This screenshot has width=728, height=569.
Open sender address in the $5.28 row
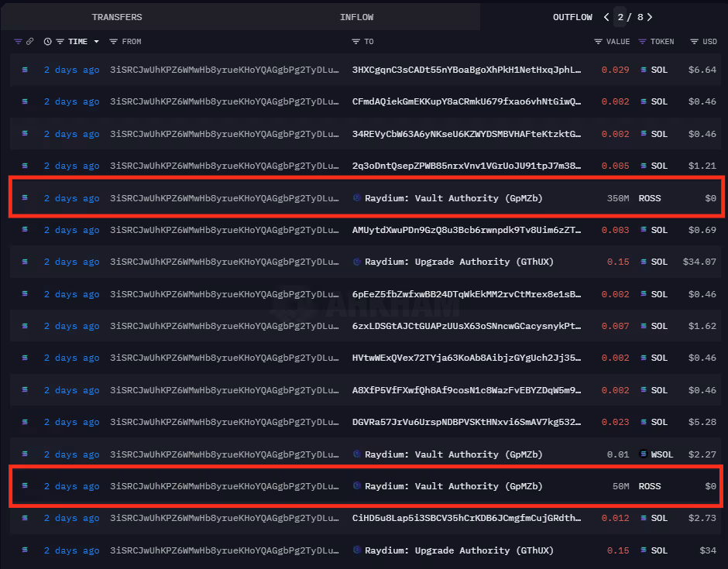point(225,422)
